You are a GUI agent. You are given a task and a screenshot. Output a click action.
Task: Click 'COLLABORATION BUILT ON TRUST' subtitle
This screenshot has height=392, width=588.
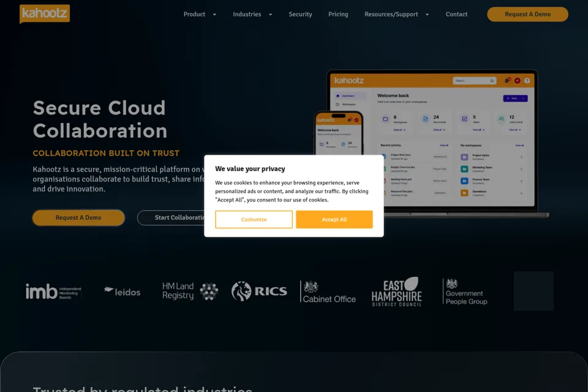coord(106,153)
